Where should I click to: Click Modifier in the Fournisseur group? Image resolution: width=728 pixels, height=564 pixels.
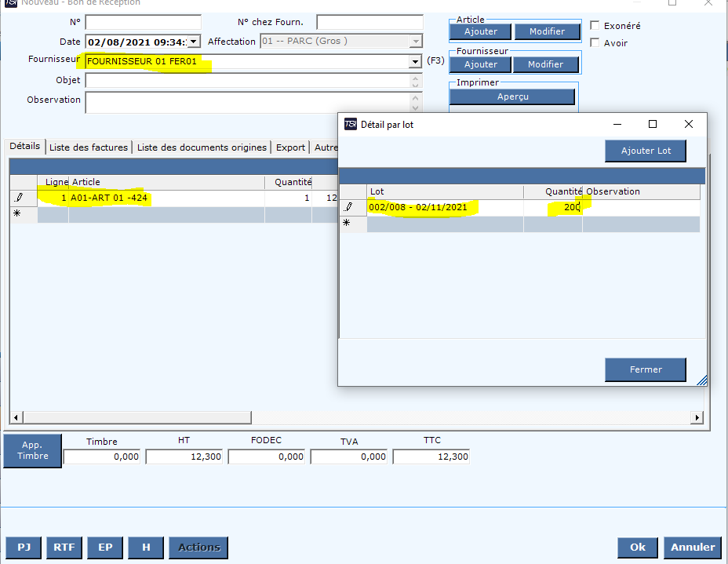[545, 64]
